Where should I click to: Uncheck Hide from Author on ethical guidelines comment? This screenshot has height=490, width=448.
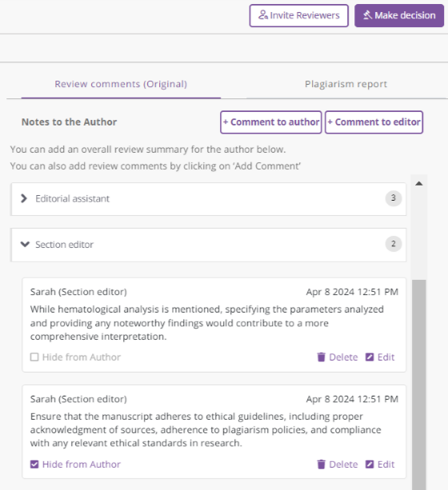point(34,464)
